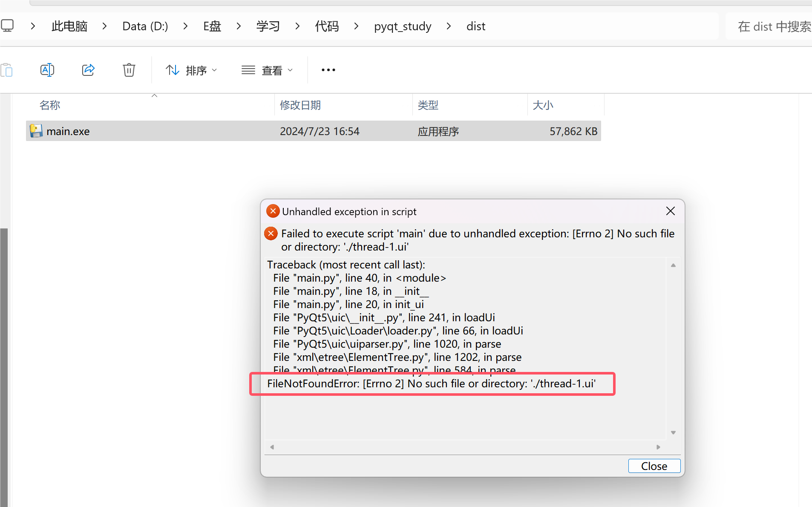The height and width of the screenshot is (507, 812).
Task: Click the FileNotFoundError line in traceback
Action: pos(431,383)
